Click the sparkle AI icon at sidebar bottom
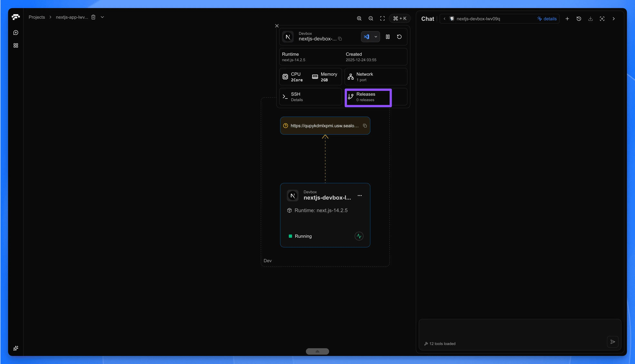 pos(16,348)
